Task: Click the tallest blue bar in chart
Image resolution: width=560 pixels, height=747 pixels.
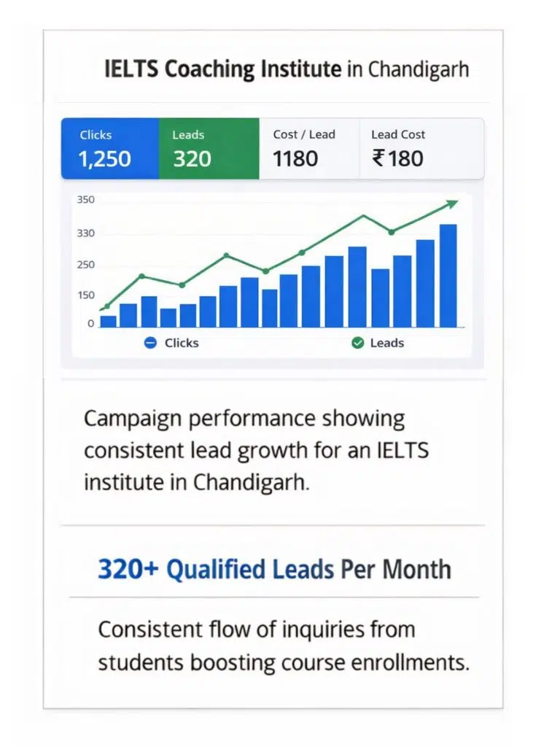Action: [448, 275]
